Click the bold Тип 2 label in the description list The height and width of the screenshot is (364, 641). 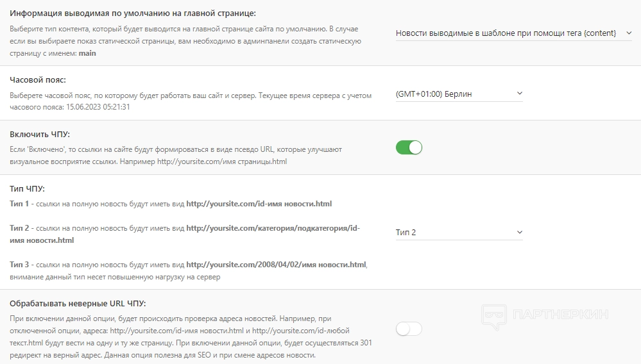[20, 228]
